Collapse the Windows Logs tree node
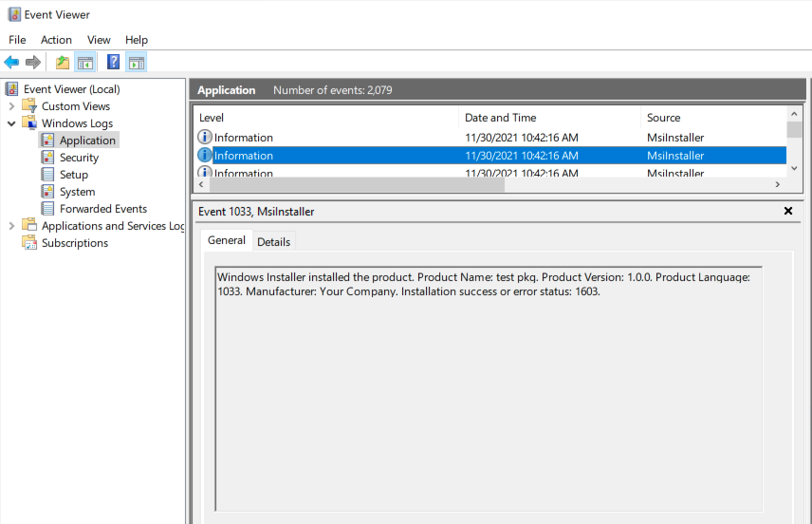The image size is (812, 524). [x=11, y=123]
